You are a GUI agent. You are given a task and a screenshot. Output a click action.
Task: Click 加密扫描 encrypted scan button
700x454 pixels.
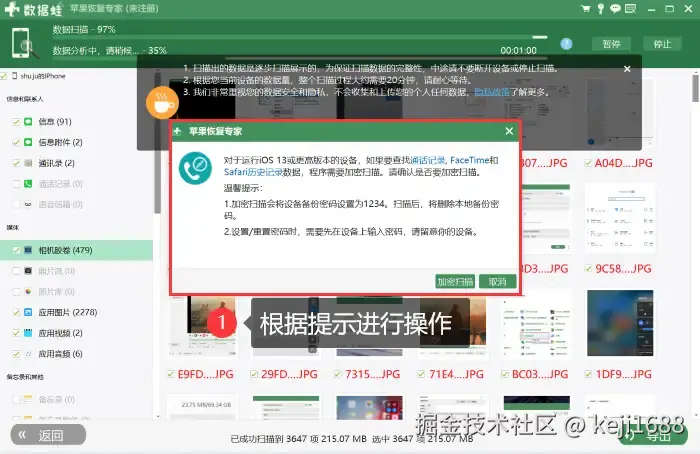pyautogui.click(x=455, y=282)
